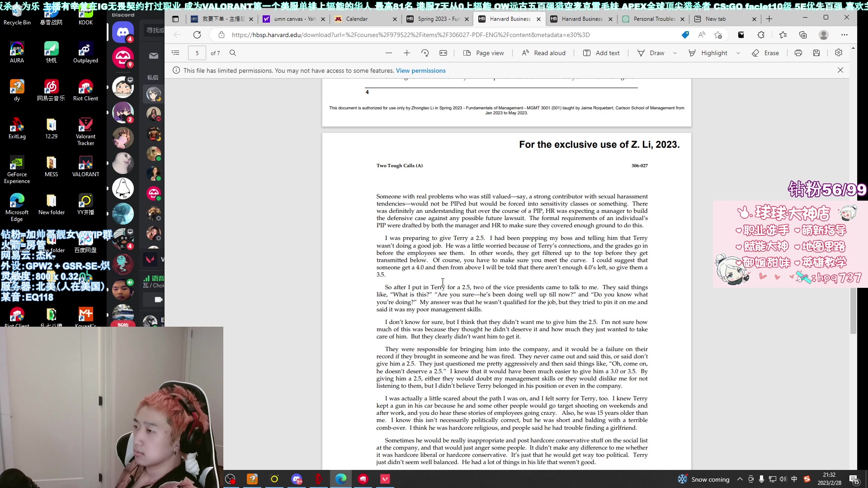Select the Draw tool
This screenshot has height=488, width=868.
[x=651, y=53]
